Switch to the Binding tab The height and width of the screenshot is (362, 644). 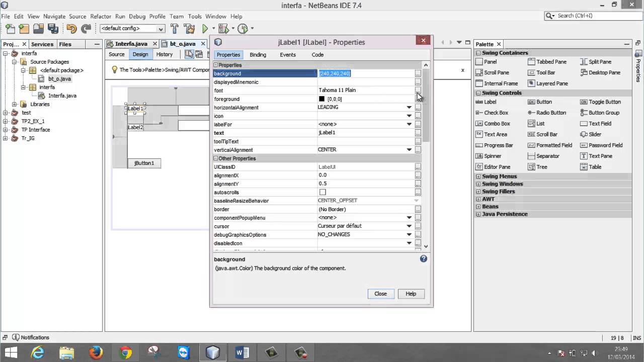point(258,54)
